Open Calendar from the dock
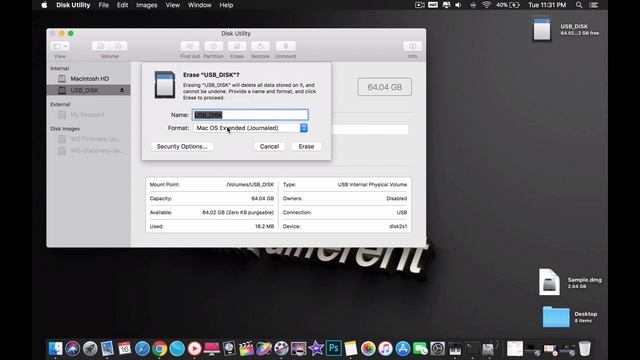The width and height of the screenshot is (640, 360). click(124, 348)
